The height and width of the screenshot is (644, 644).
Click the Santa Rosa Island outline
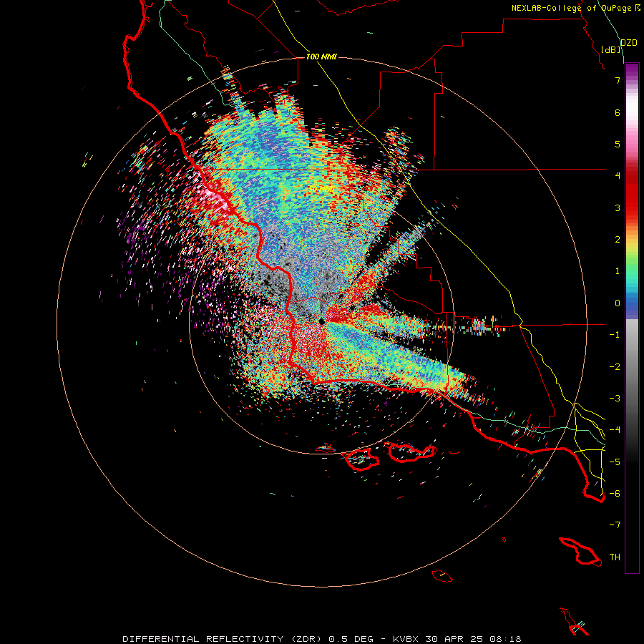click(x=362, y=459)
